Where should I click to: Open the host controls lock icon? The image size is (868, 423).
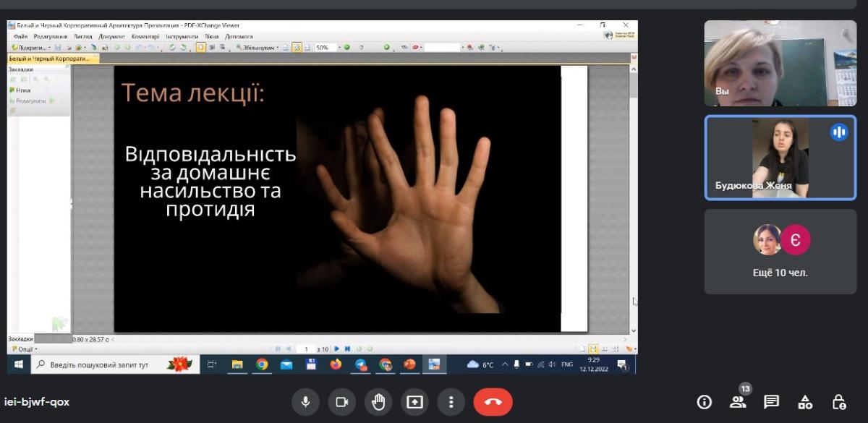coord(839,402)
